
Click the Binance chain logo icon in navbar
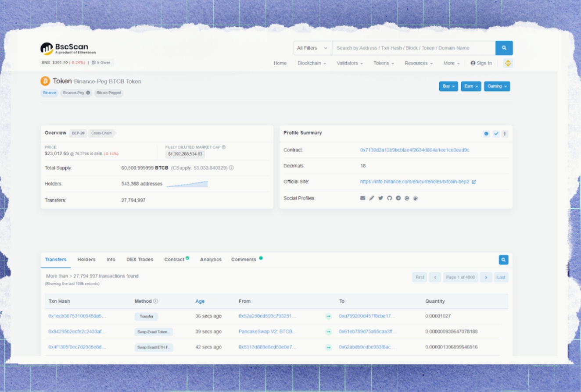click(508, 63)
